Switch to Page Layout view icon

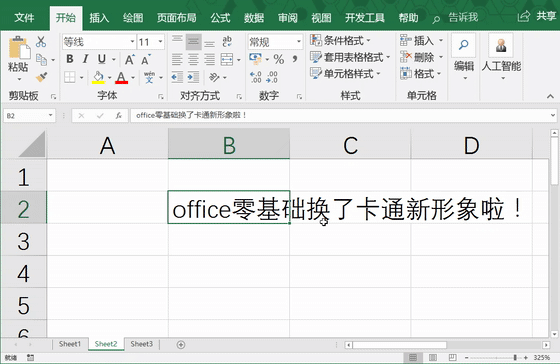point(433,358)
